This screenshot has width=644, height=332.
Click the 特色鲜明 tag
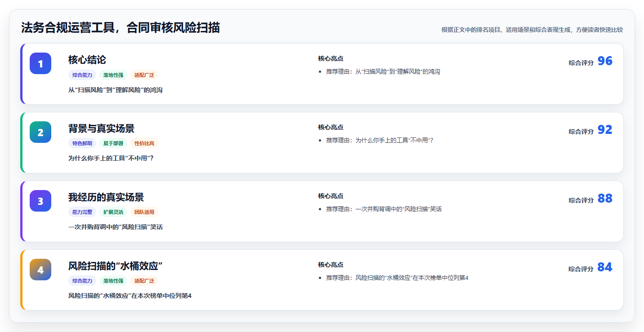[82, 144]
